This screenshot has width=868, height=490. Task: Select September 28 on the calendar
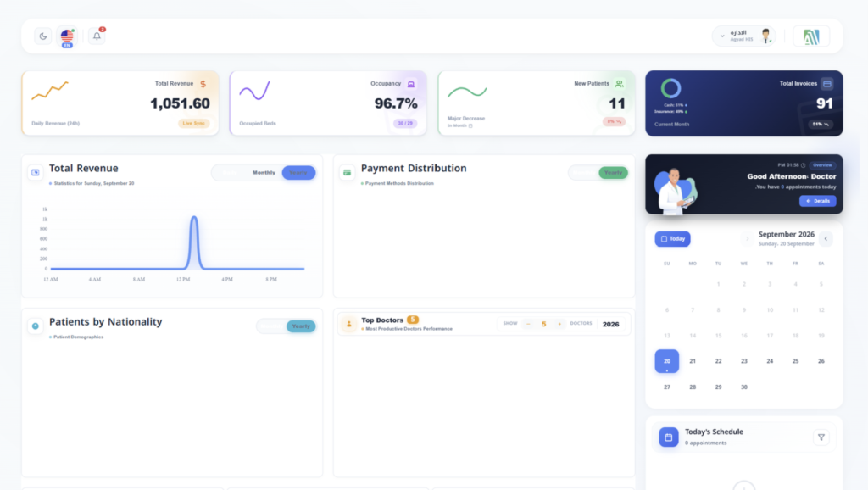[x=693, y=387]
